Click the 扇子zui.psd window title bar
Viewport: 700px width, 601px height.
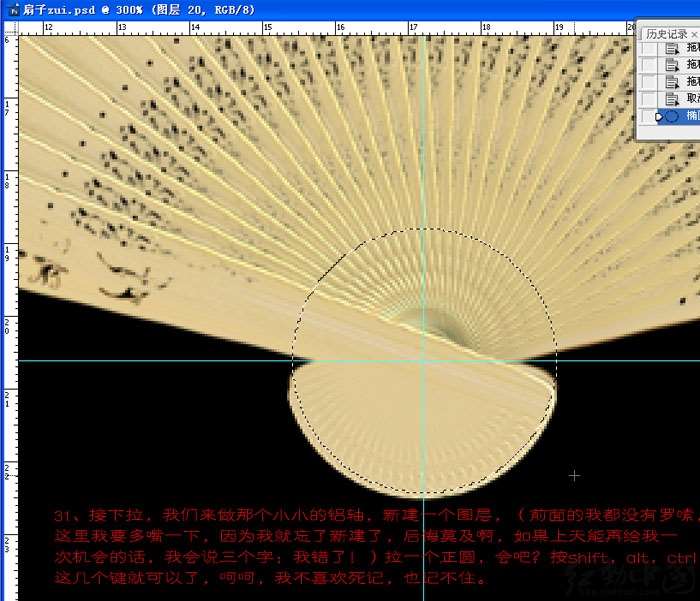point(350,10)
